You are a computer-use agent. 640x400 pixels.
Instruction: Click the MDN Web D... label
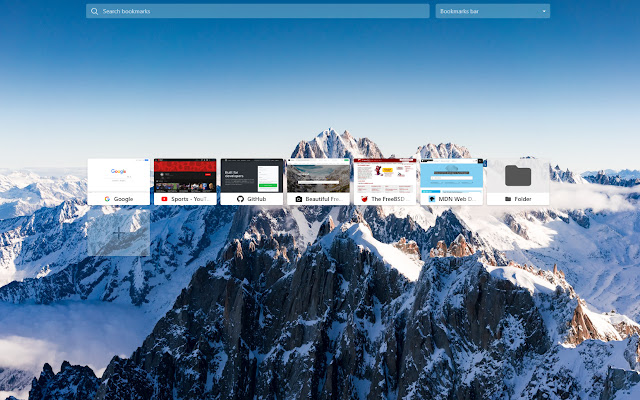(x=457, y=199)
